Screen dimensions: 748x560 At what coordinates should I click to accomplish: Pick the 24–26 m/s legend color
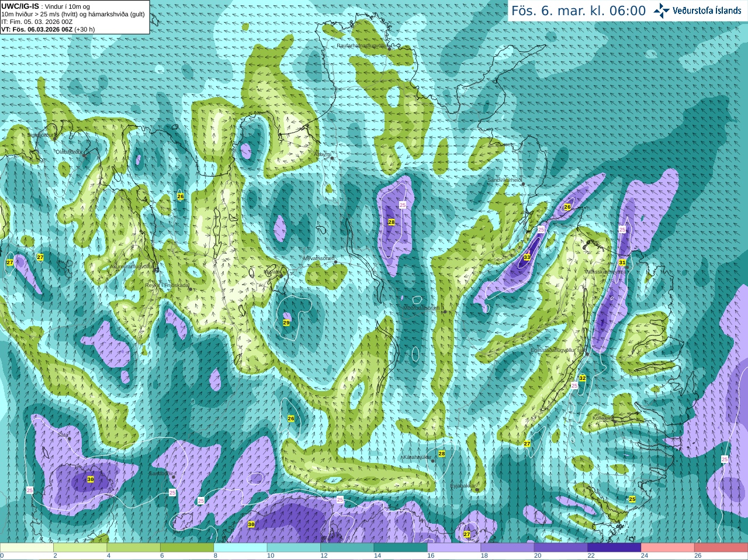(x=668, y=548)
